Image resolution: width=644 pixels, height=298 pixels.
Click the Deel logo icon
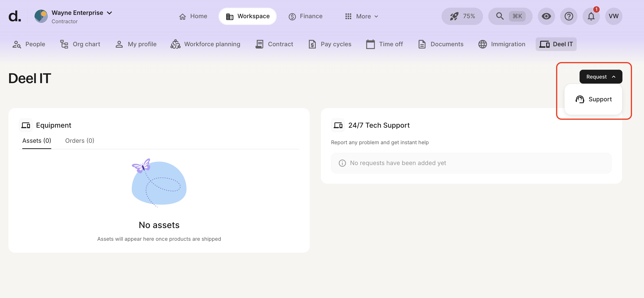click(15, 16)
